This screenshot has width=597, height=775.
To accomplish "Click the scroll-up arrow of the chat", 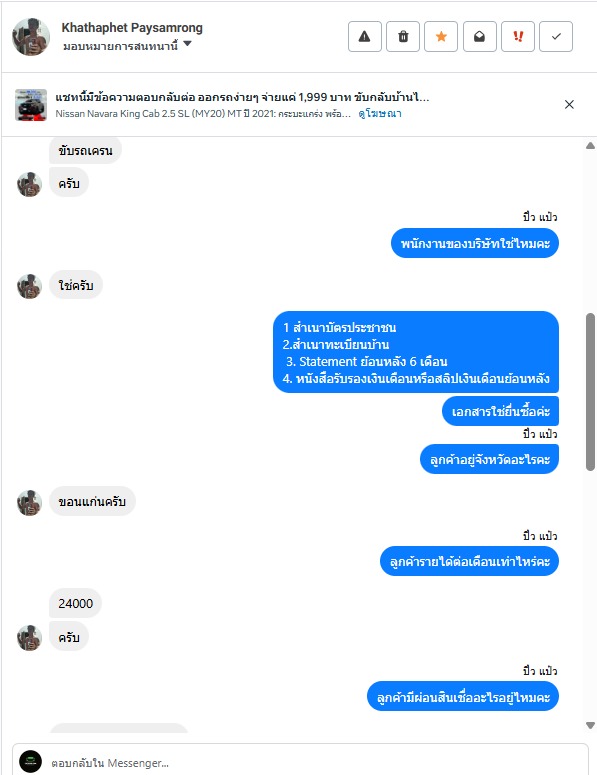I will pos(590,146).
